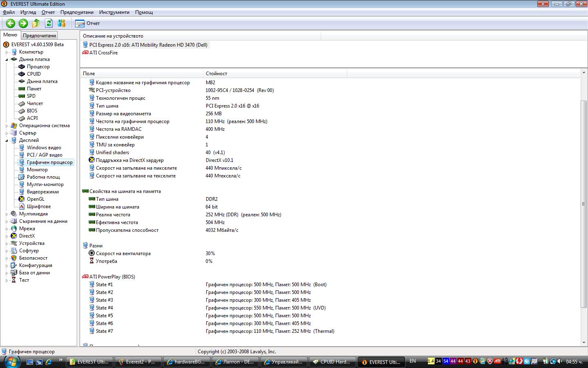Select the Монитор display icon
The image size is (588, 368).
[22, 170]
